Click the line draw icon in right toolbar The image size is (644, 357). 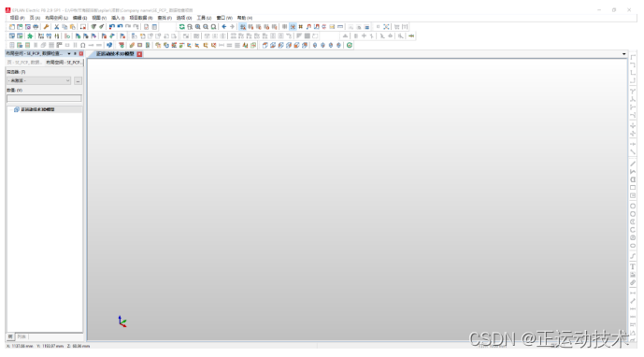pos(633,164)
